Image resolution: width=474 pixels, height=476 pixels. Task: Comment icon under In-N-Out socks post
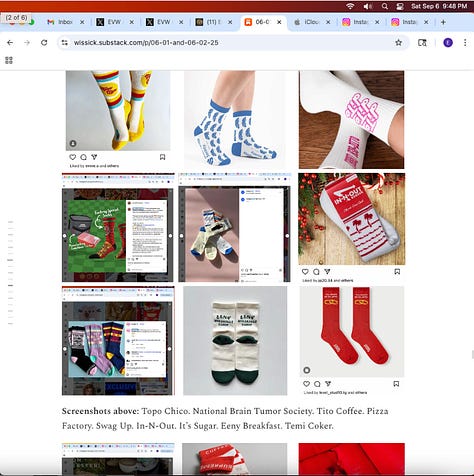(316, 272)
